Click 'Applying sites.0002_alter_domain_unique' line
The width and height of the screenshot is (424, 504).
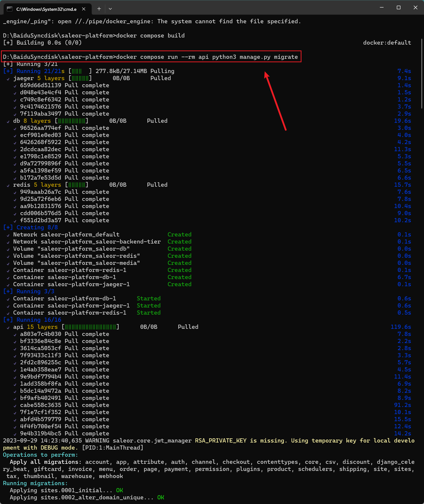pos(87,497)
